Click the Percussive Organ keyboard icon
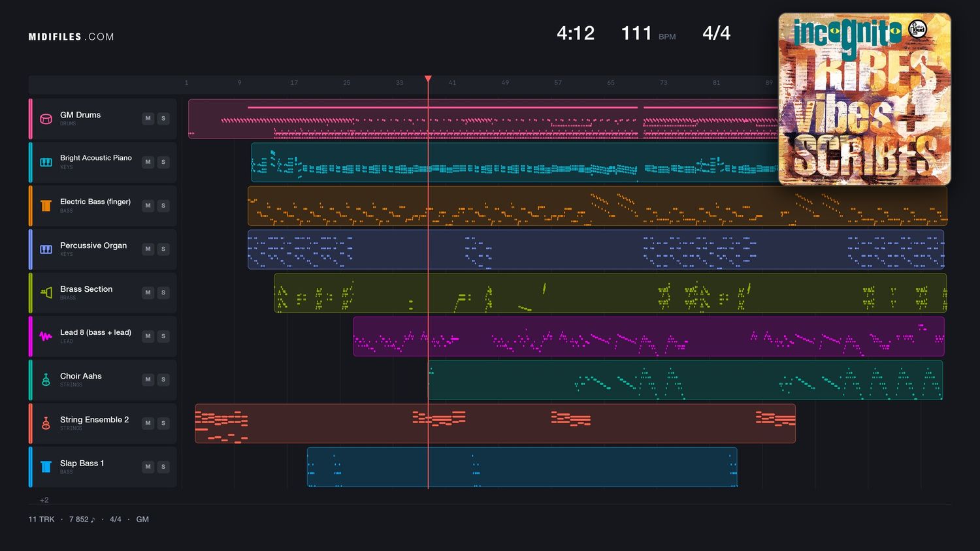Image resolution: width=980 pixels, height=551 pixels. click(x=46, y=249)
